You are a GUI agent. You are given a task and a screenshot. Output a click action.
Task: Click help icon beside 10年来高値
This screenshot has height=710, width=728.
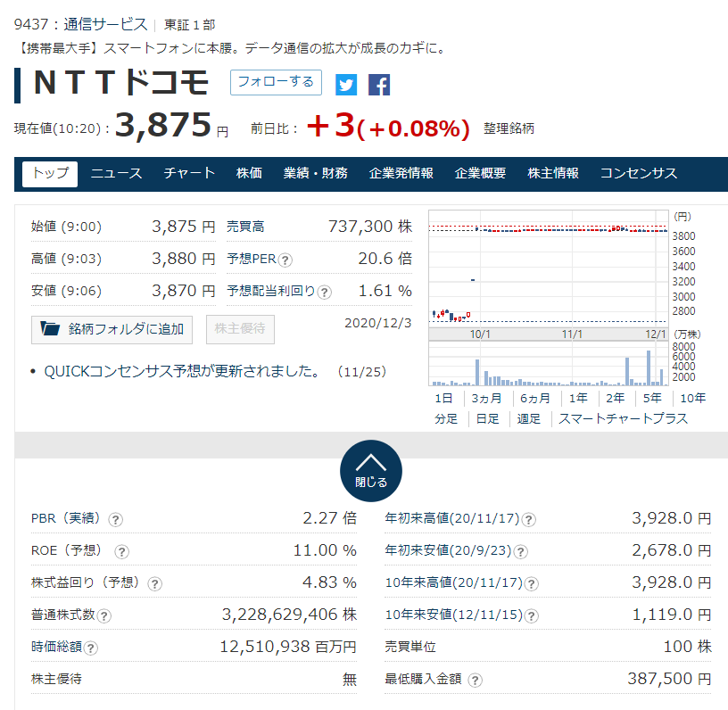[531, 583]
